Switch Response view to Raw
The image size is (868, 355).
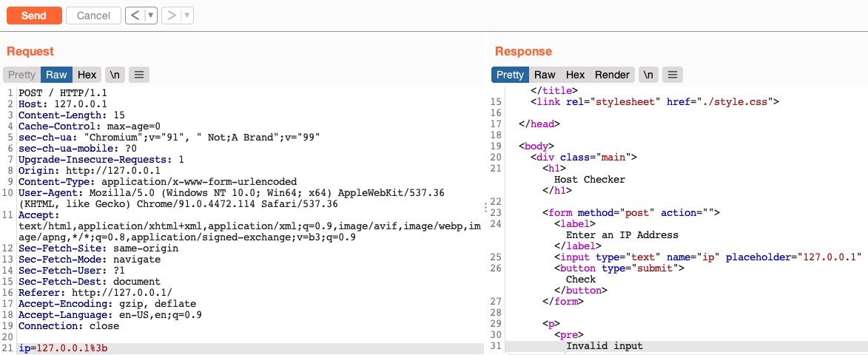(x=545, y=75)
